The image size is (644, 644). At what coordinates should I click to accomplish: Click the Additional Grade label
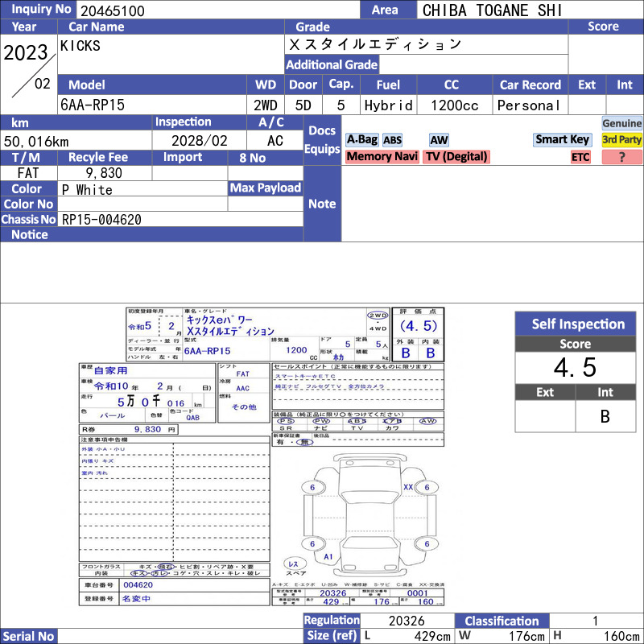pyautogui.click(x=332, y=64)
